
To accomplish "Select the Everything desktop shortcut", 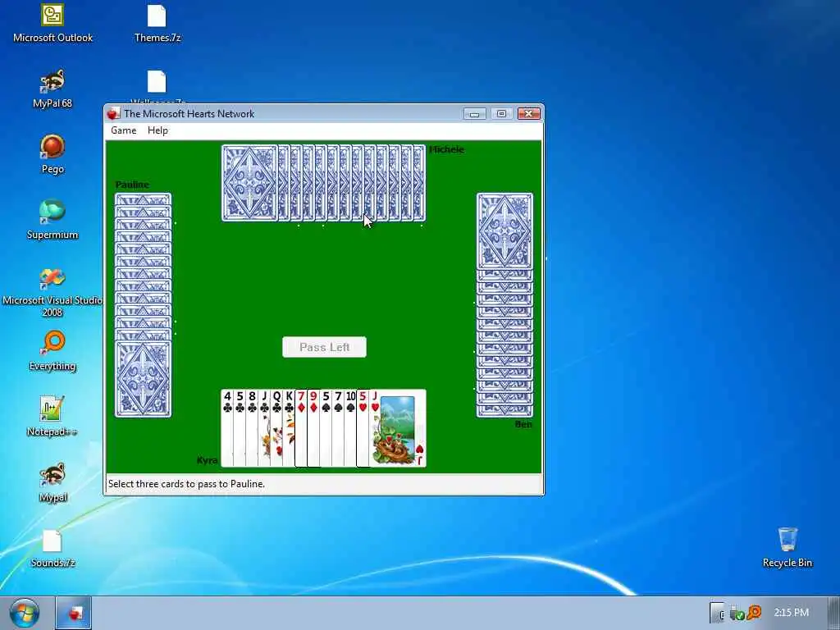I will point(52,351).
